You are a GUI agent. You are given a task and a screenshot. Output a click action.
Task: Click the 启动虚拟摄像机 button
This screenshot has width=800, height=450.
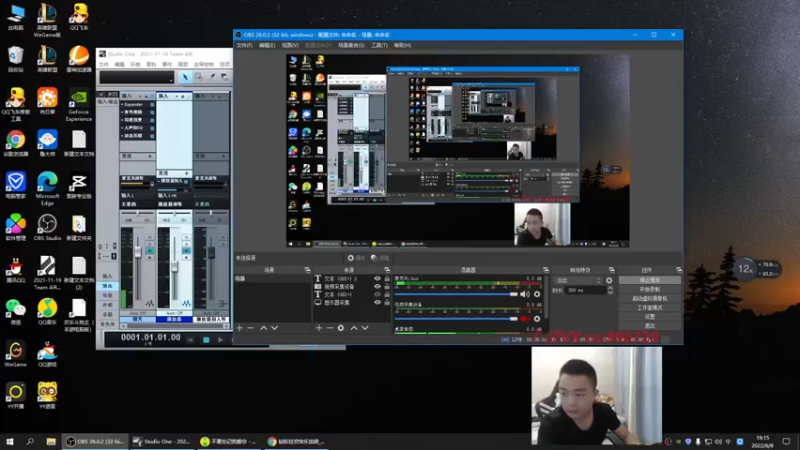(x=649, y=298)
